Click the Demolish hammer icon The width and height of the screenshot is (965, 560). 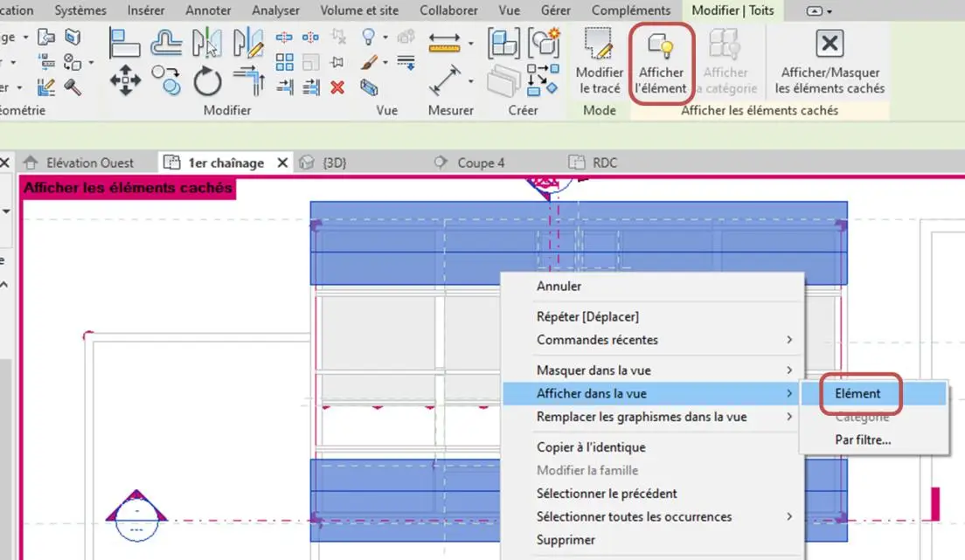[x=73, y=87]
